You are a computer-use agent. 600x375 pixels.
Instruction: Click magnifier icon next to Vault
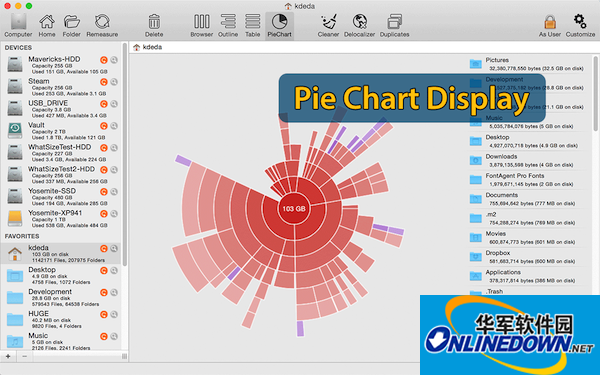(114, 126)
